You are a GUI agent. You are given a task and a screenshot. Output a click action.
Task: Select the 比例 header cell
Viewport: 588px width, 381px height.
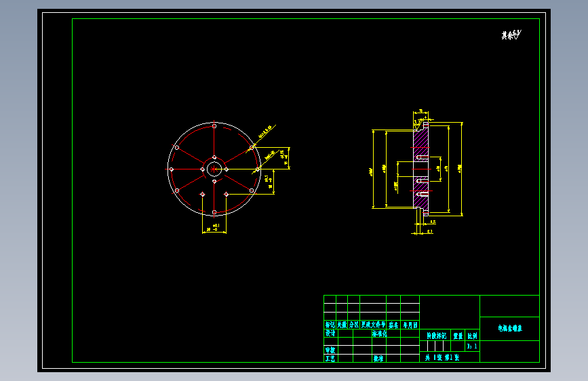(473, 336)
